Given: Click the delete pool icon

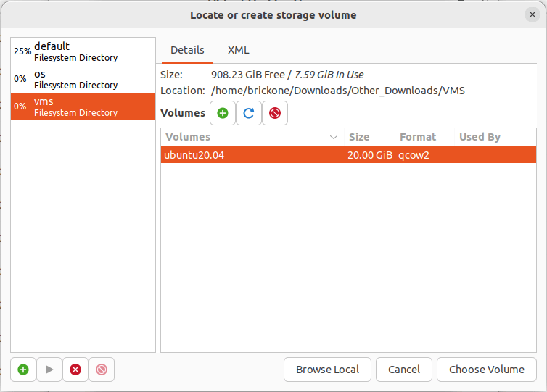Looking at the screenshot, I should click(102, 370).
